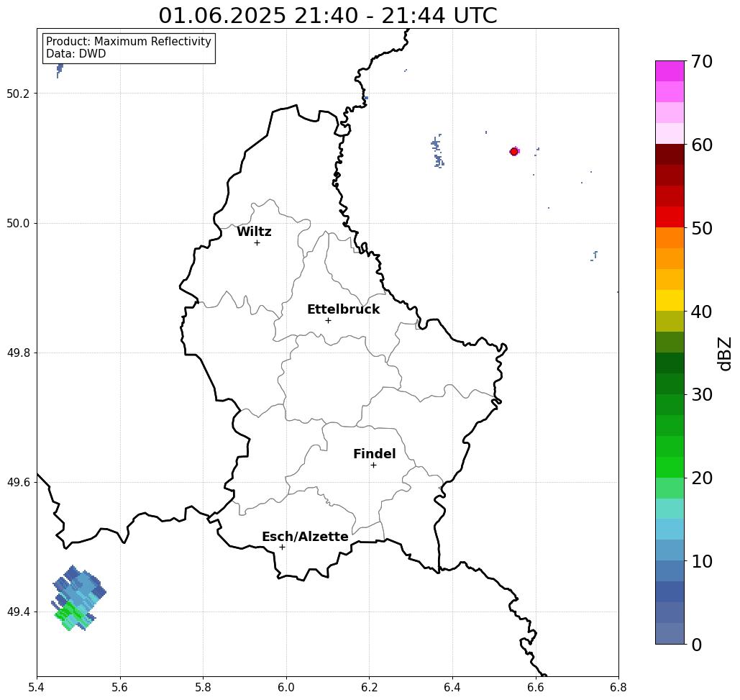Click the 20 label on colorbar

click(x=701, y=478)
